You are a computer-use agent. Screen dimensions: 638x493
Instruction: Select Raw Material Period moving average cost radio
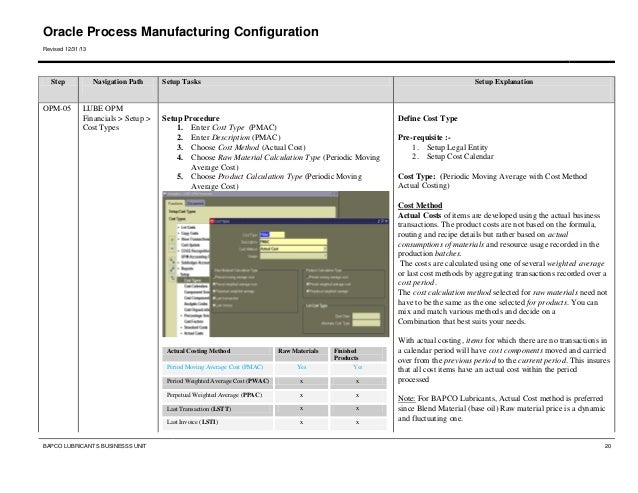214,277
